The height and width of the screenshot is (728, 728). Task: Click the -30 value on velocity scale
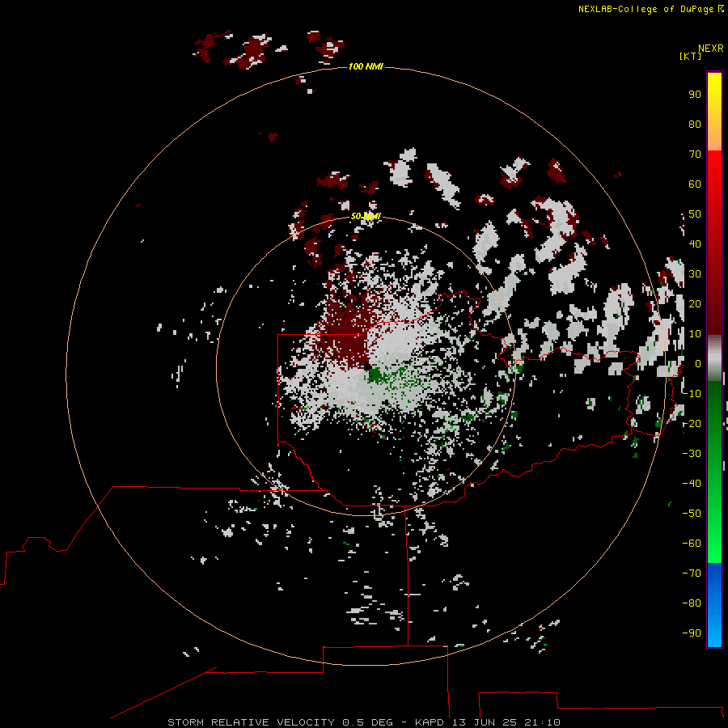click(x=692, y=454)
